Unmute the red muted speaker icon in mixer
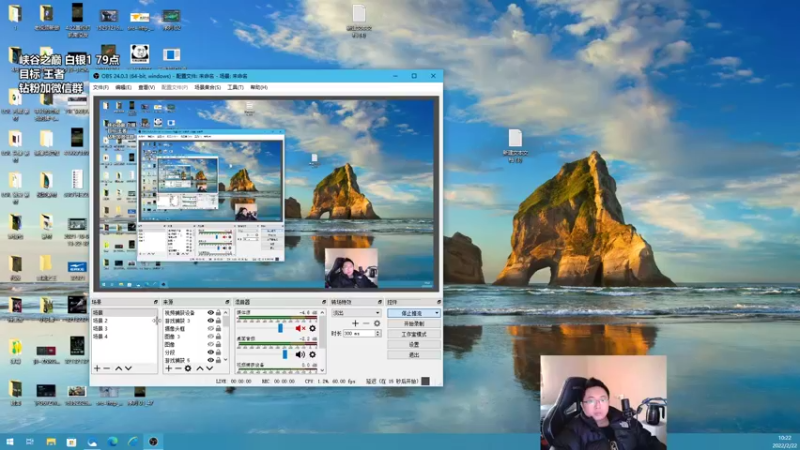The height and width of the screenshot is (450, 800). pos(300,329)
